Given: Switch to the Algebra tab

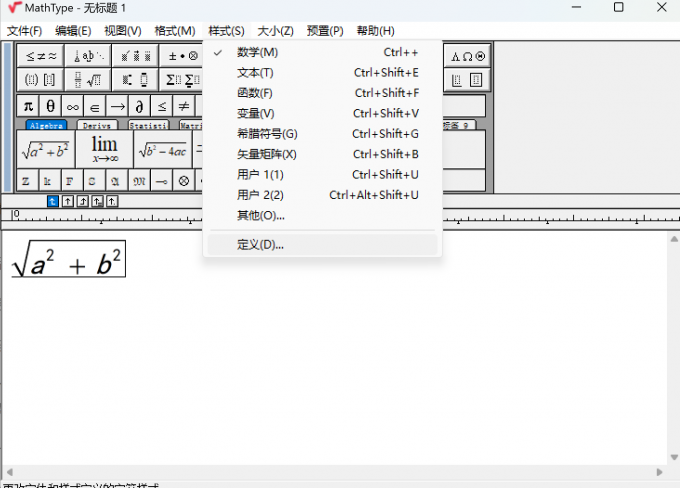Looking at the screenshot, I should [x=46, y=125].
